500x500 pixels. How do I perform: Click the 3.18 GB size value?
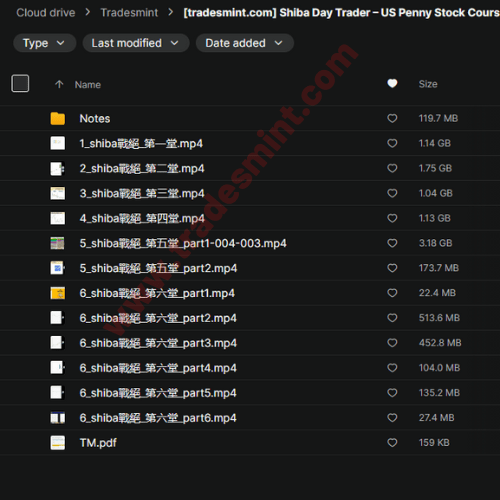tap(435, 243)
